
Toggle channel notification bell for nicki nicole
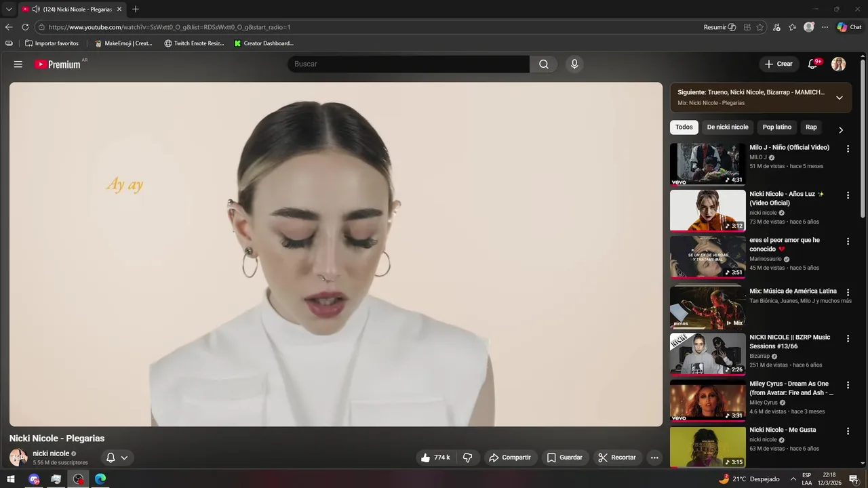[x=117, y=457]
